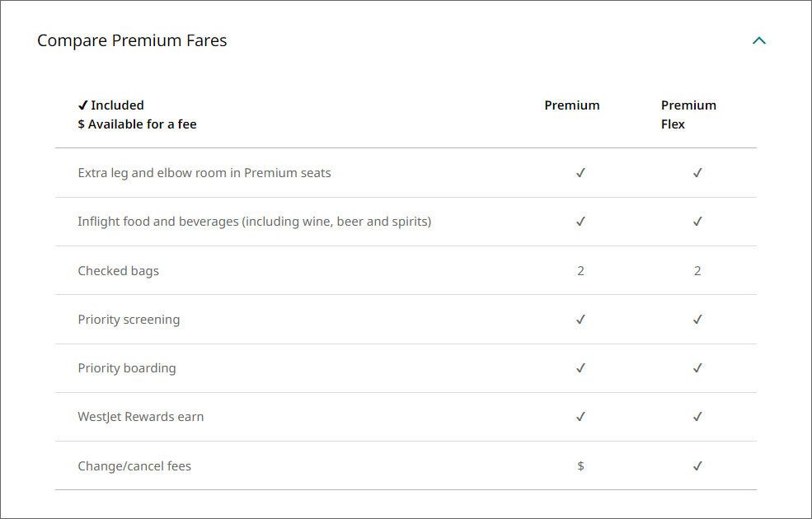Click Premium checked bags count
The width and height of the screenshot is (812, 519).
click(x=580, y=271)
